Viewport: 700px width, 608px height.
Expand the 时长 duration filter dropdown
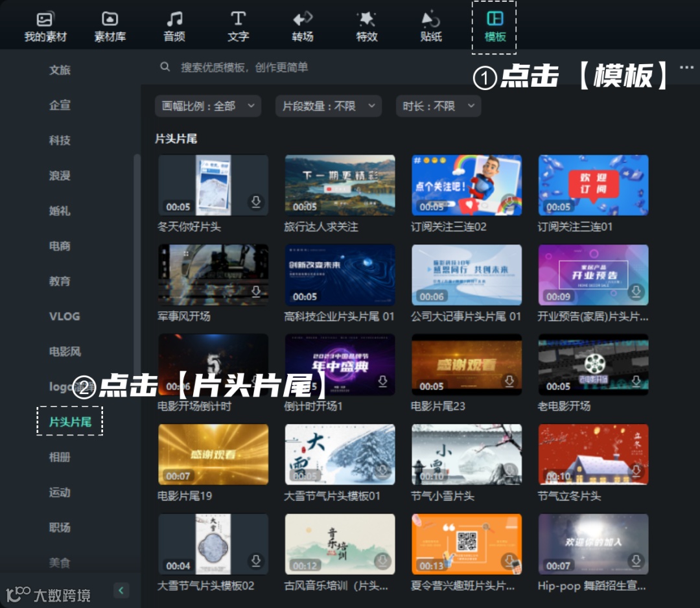point(438,105)
